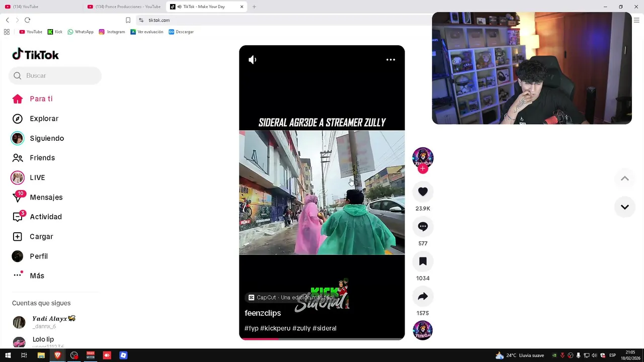Open the browser hamburger menu
The width and height of the screenshot is (644, 362).
[x=636, y=20]
